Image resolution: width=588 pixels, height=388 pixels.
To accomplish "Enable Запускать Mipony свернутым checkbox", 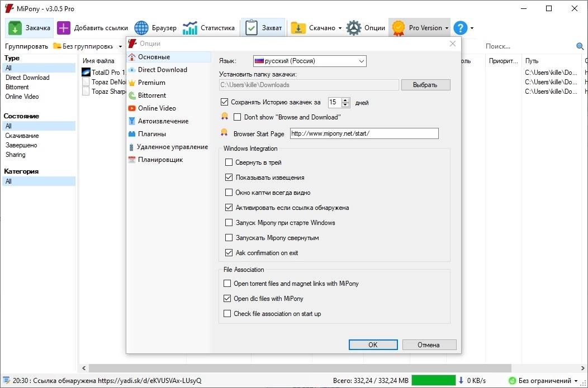I will point(229,237).
